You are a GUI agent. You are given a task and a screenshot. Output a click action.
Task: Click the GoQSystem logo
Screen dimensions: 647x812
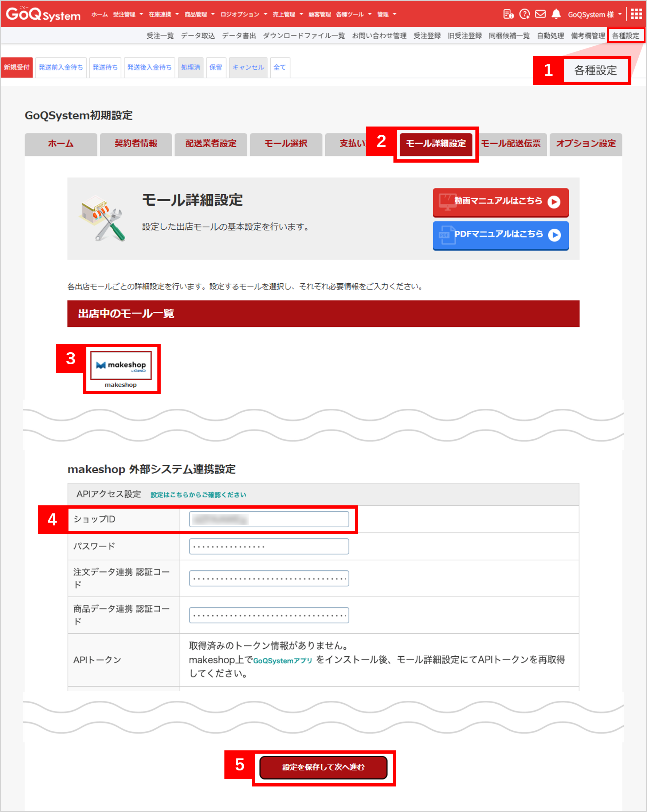(x=43, y=14)
